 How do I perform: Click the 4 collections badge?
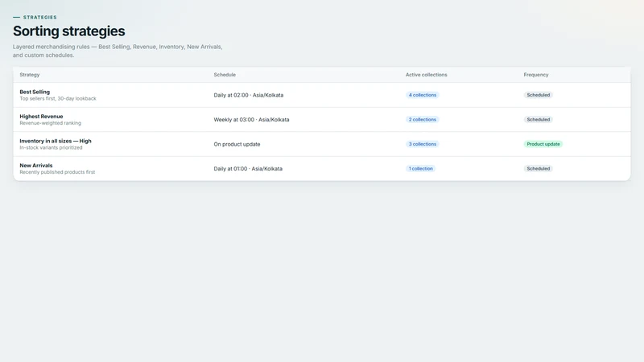[422, 95]
